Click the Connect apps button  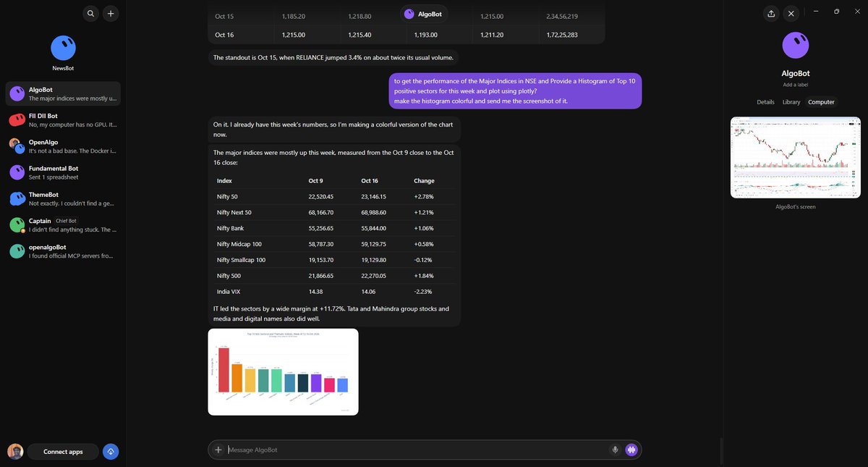pyautogui.click(x=63, y=451)
